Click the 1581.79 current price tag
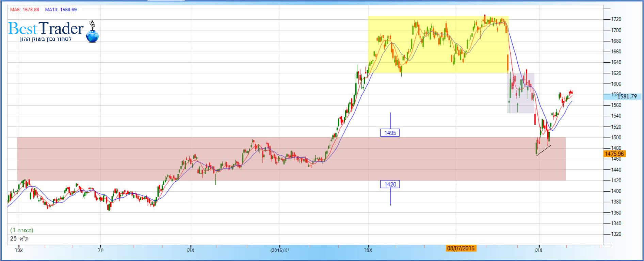This screenshot has width=644, height=261. pyautogui.click(x=627, y=96)
